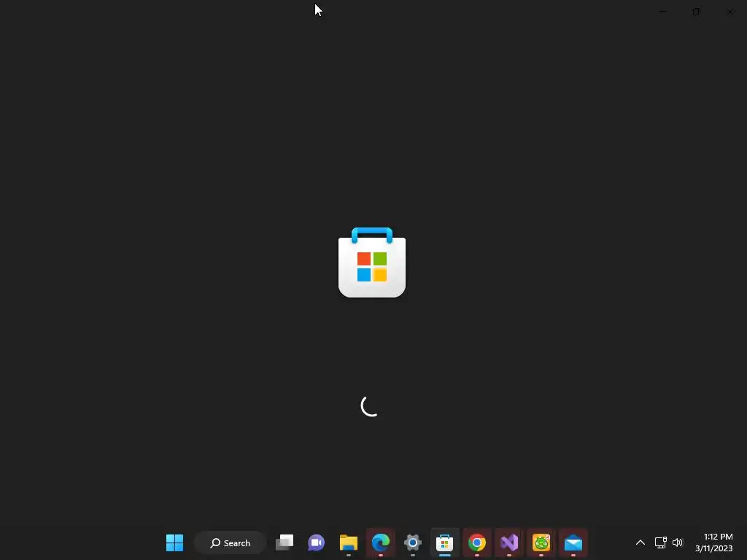
Task: Open Task View from the taskbar
Action: (x=285, y=542)
